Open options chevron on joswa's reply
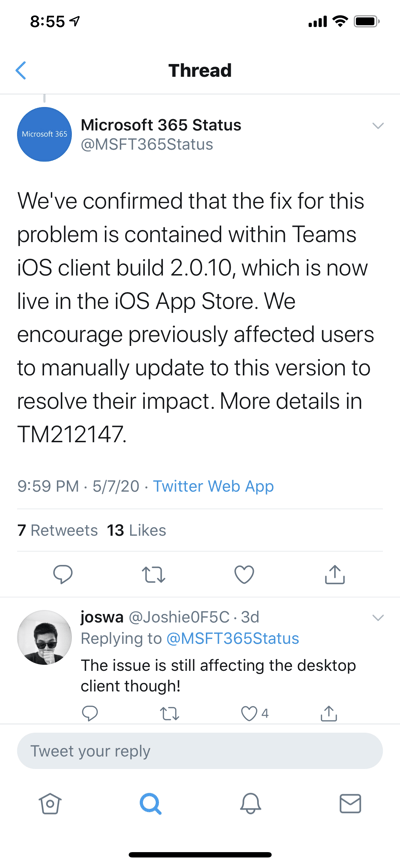This screenshot has height=866, width=400. [x=378, y=617]
